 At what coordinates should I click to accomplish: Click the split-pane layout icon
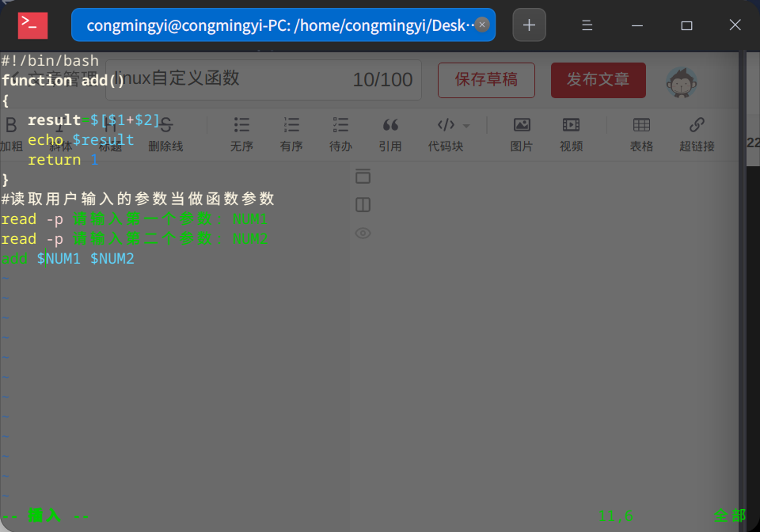pos(363,205)
